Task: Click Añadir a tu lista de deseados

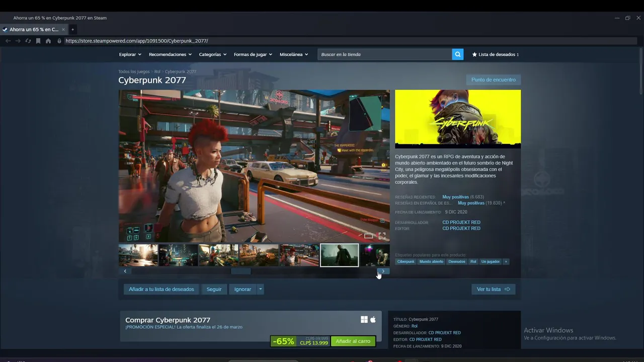Action: click(x=162, y=289)
